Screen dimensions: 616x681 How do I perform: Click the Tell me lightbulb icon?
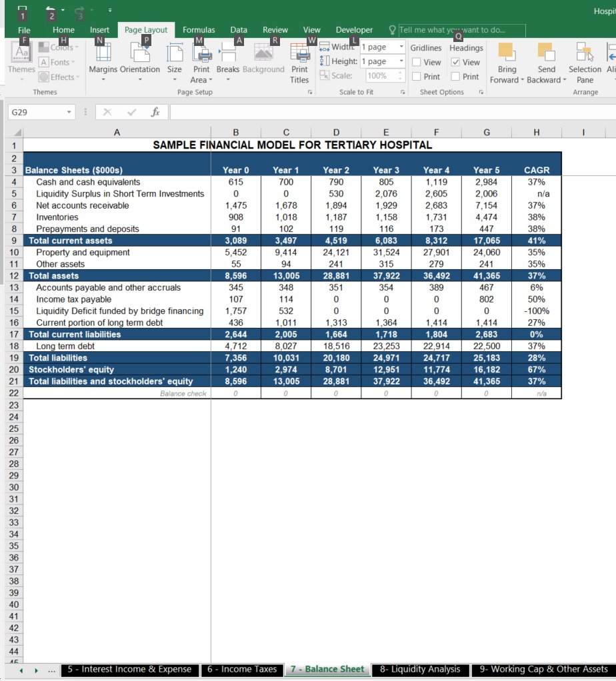click(392, 29)
